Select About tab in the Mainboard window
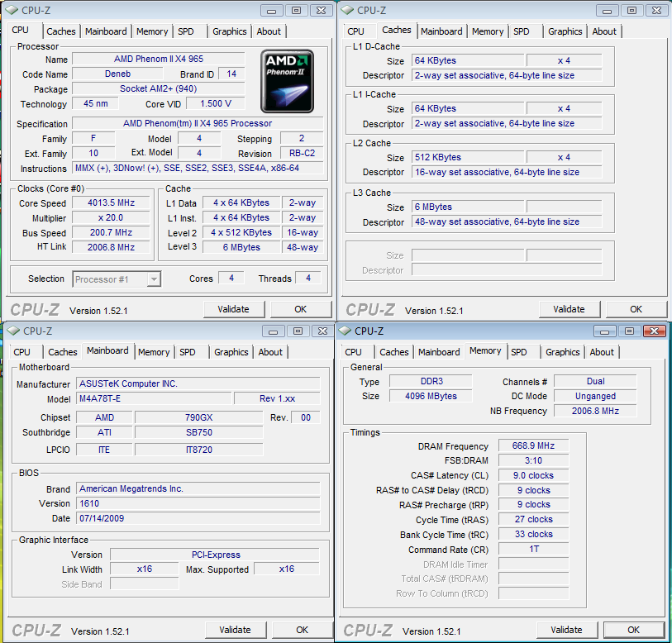The width and height of the screenshot is (672, 643). tap(270, 352)
